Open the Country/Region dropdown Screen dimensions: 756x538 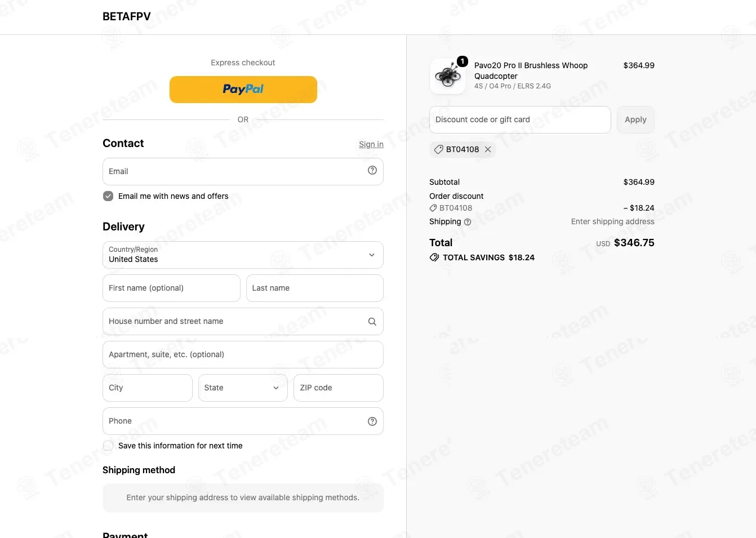click(243, 255)
